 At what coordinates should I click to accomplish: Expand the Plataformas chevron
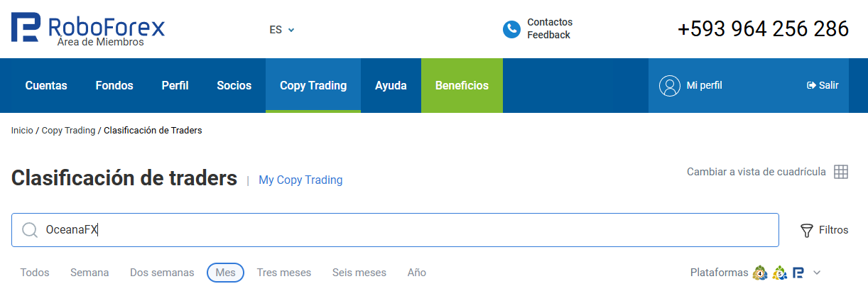(817, 273)
